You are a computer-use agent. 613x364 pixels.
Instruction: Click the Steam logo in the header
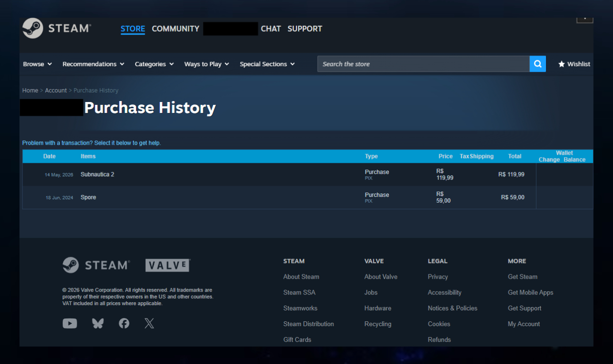(57, 28)
